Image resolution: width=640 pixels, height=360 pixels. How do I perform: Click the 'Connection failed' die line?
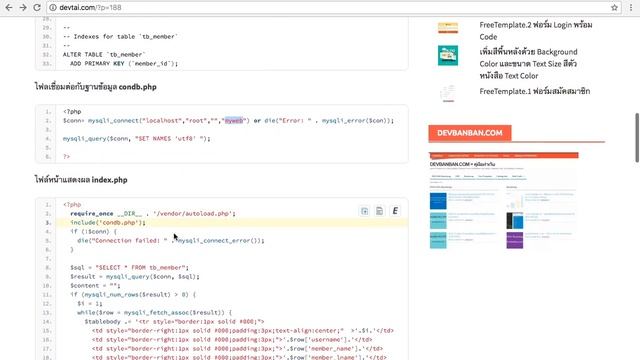click(x=171, y=240)
